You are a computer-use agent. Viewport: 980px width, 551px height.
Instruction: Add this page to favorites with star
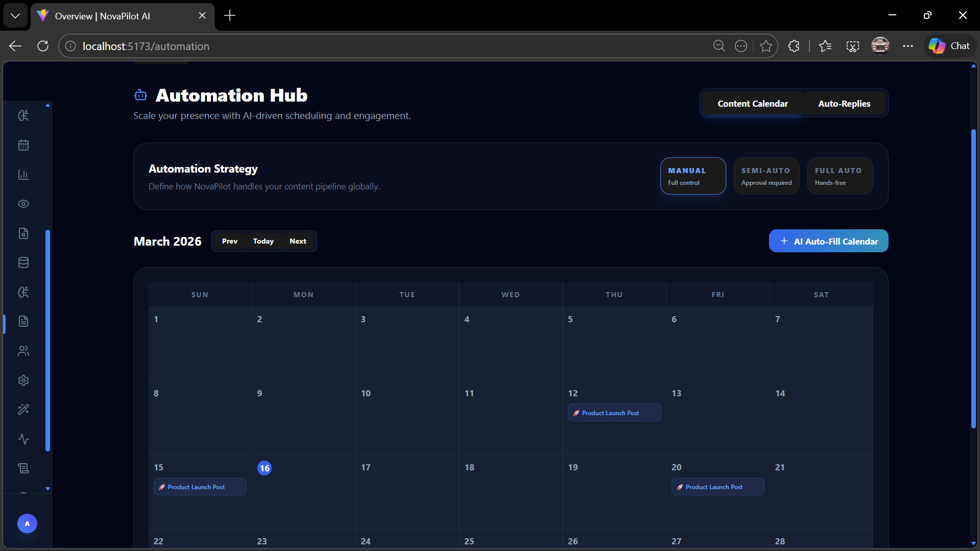click(x=766, y=46)
